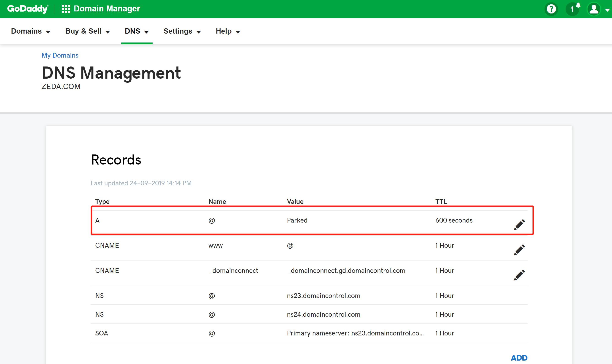Viewport: 612px width, 364px height.
Task: Expand the Buy & Sell dropdown
Action: point(87,31)
